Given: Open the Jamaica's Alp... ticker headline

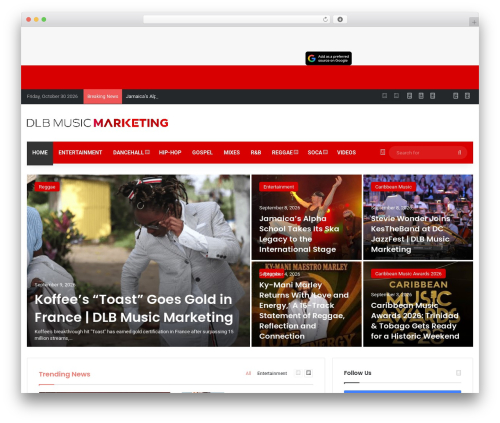Looking at the screenshot, I should [142, 96].
